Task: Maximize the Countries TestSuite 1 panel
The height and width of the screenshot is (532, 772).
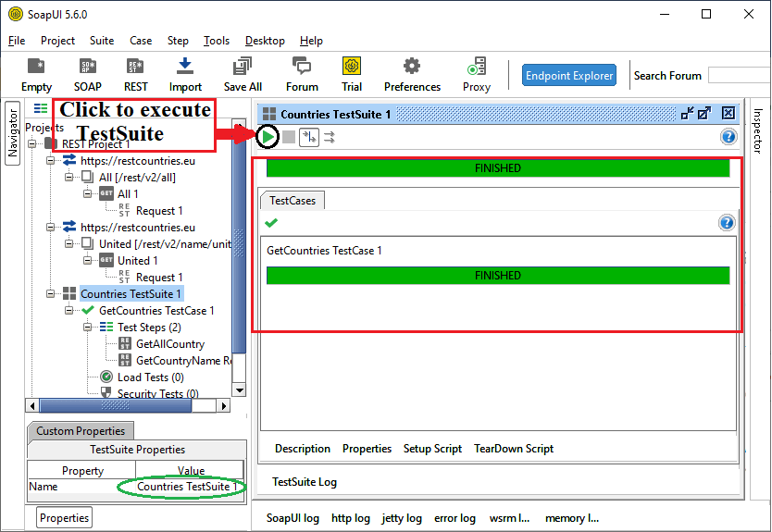Action: coord(704,114)
